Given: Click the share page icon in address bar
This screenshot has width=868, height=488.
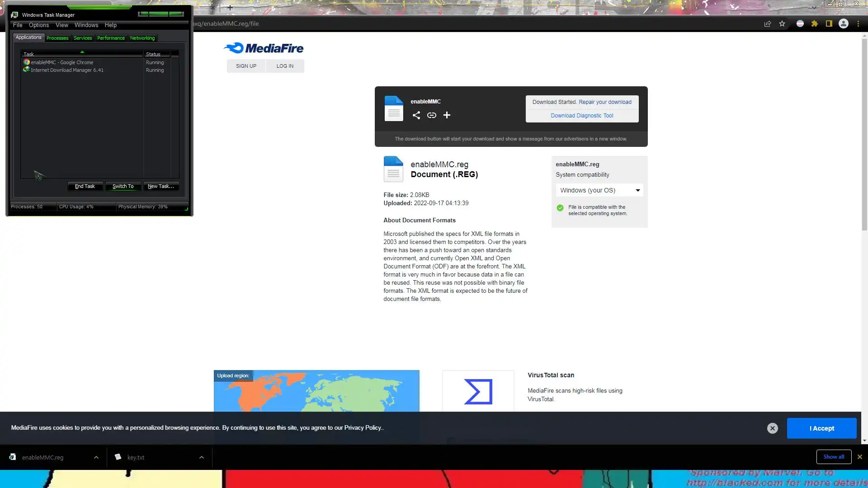Looking at the screenshot, I should (768, 24).
